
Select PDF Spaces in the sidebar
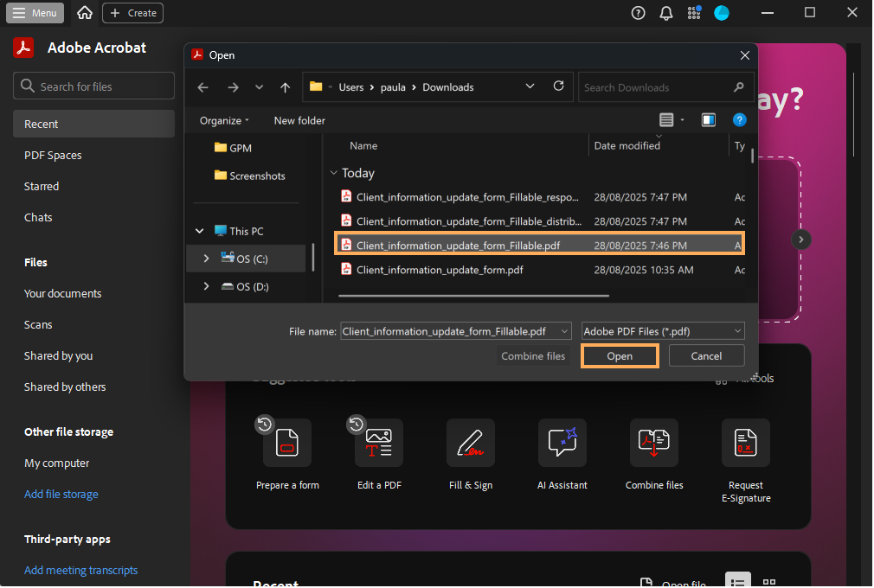click(53, 156)
